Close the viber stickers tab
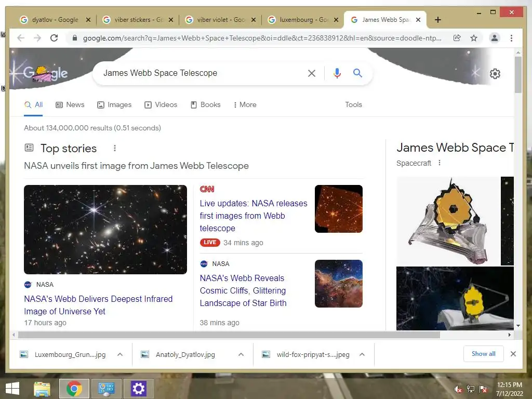Viewport: 532px width, 399px height. tap(171, 20)
